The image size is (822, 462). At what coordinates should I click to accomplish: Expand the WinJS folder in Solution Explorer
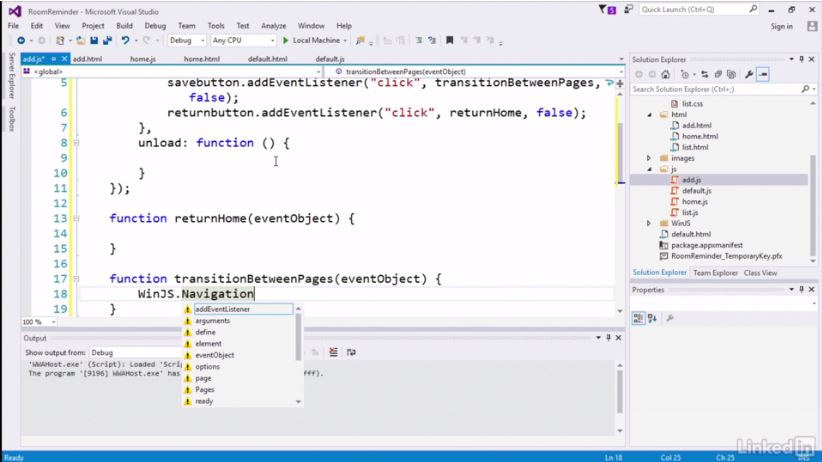click(649, 223)
